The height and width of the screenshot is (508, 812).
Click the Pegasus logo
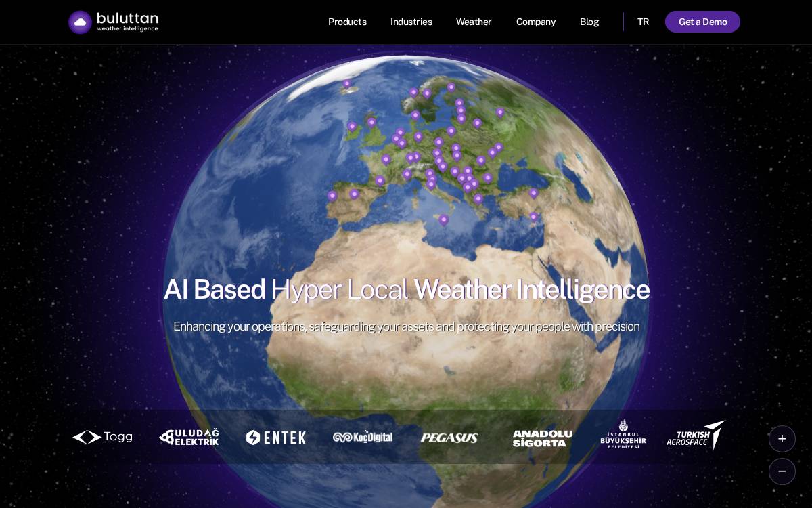tap(449, 438)
